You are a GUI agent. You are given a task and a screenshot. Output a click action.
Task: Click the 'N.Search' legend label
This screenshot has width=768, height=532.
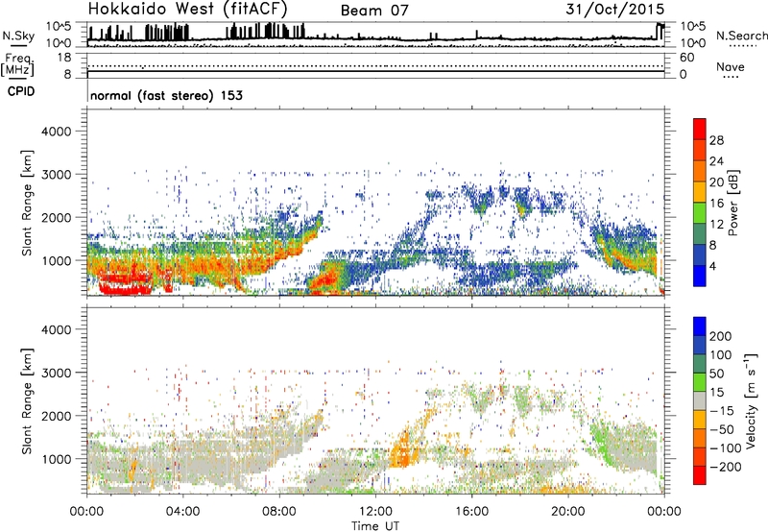[x=741, y=36]
